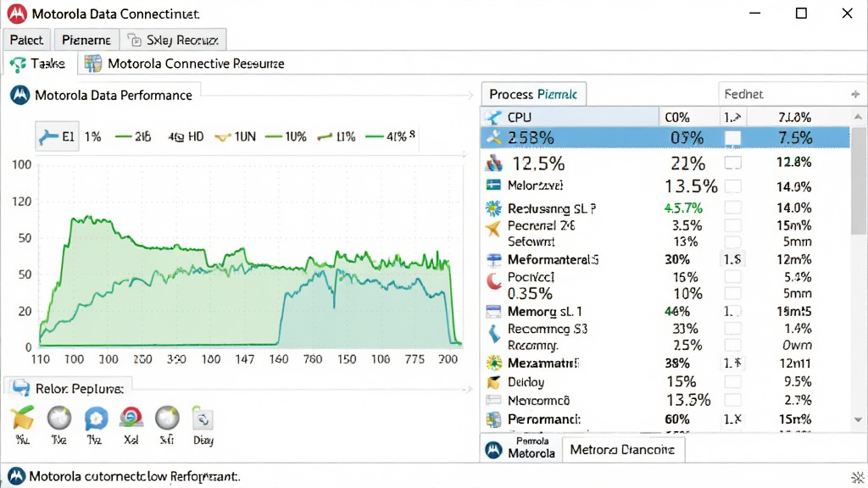Toggle the checkbox in the Deidoy row

(x=733, y=382)
